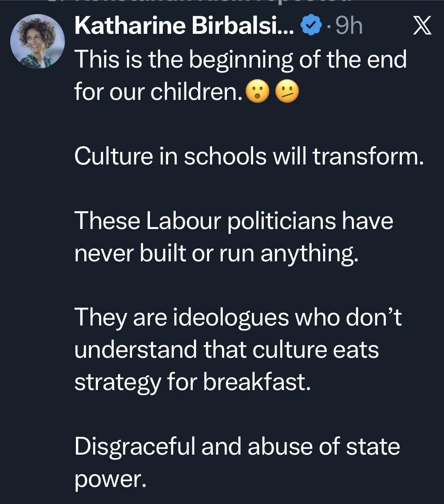The width and height of the screenshot is (444, 504).
Task: Click the Katharine Birbalsi... display name
Action: pyautogui.click(x=184, y=26)
